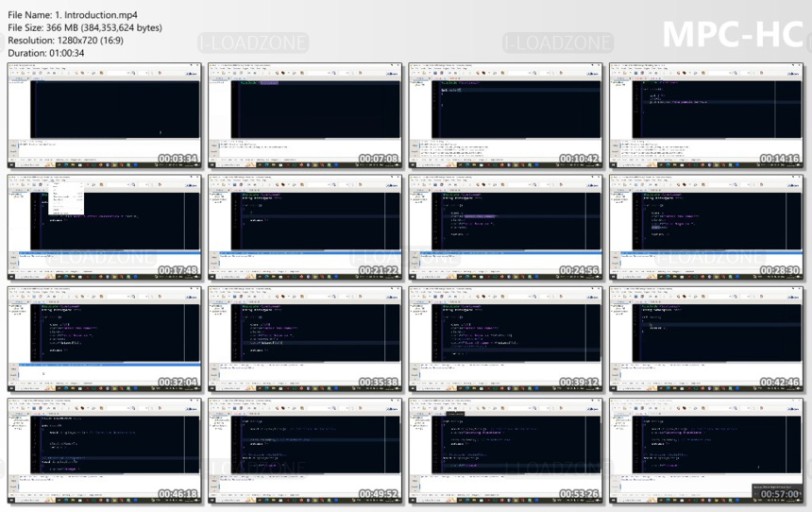Choose the last thumbnail at 00:57:00

[706, 451]
